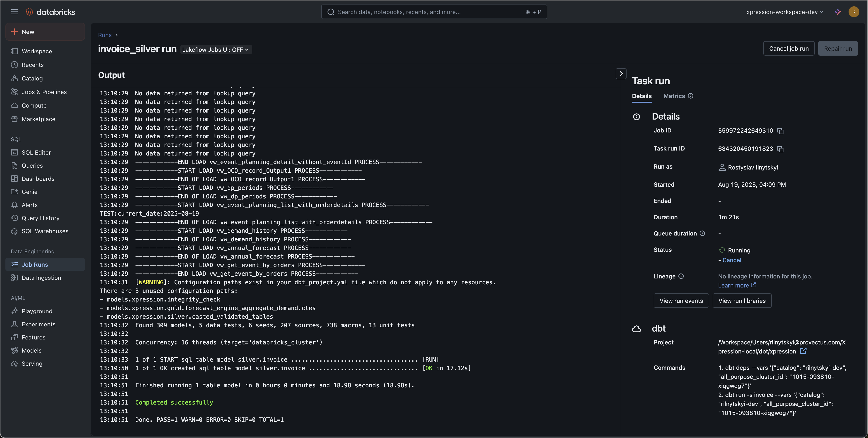Open xpression-workspace-dev workspace switcher

[x=784, y=12]
